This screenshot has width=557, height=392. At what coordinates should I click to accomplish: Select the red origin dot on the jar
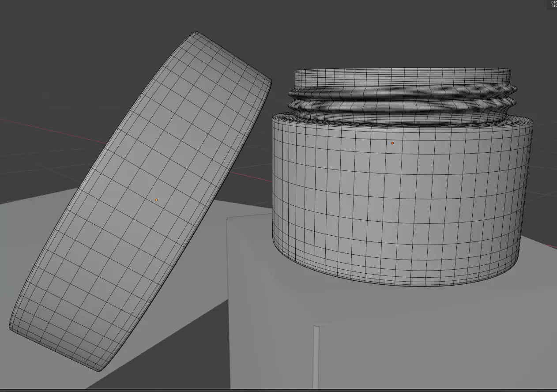[x=392, y=143]
